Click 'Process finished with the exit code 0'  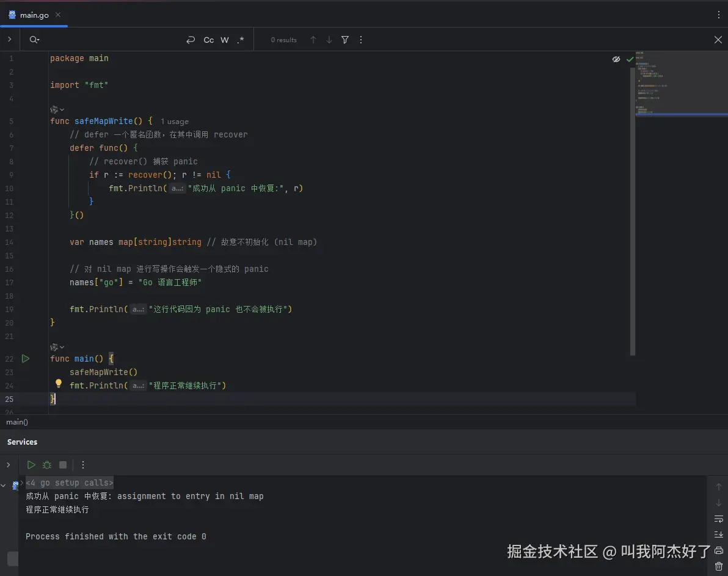pyautogui.click(x=116, y=536)
